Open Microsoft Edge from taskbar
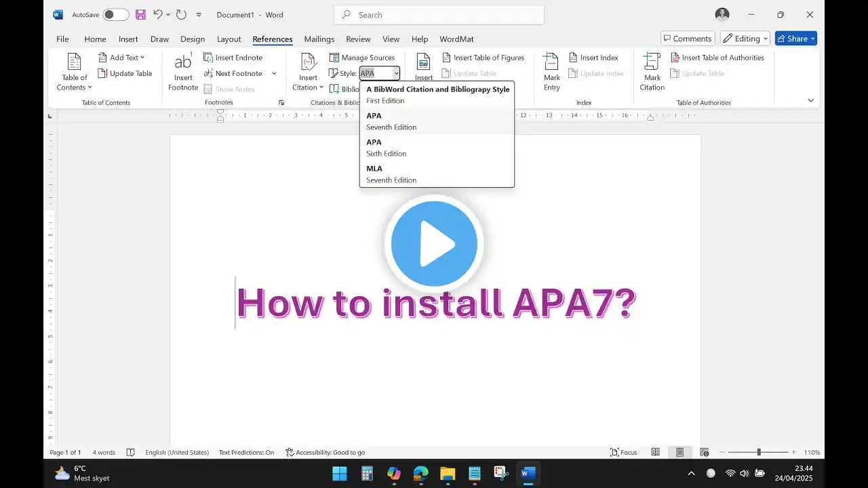 420,473
